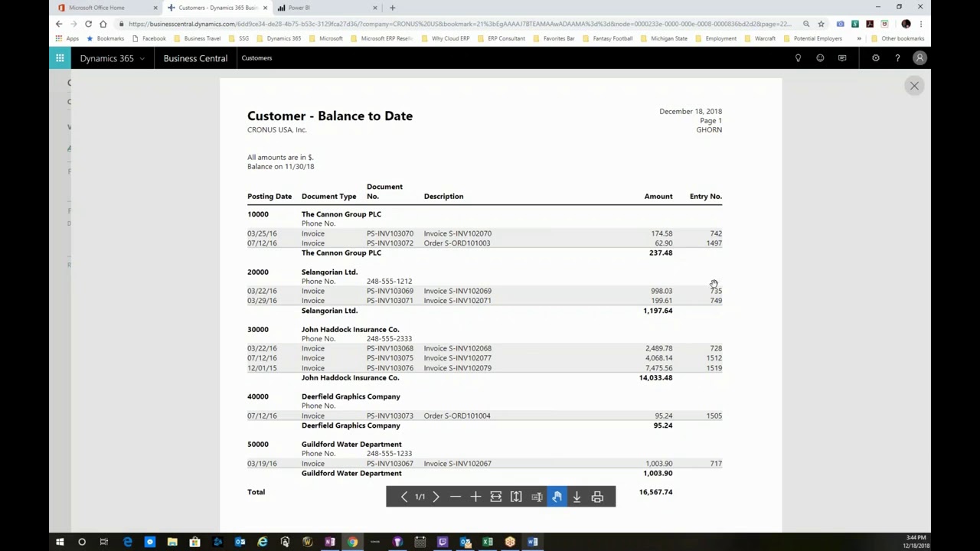Go to previous page in report viewer

tap(404, 497)
